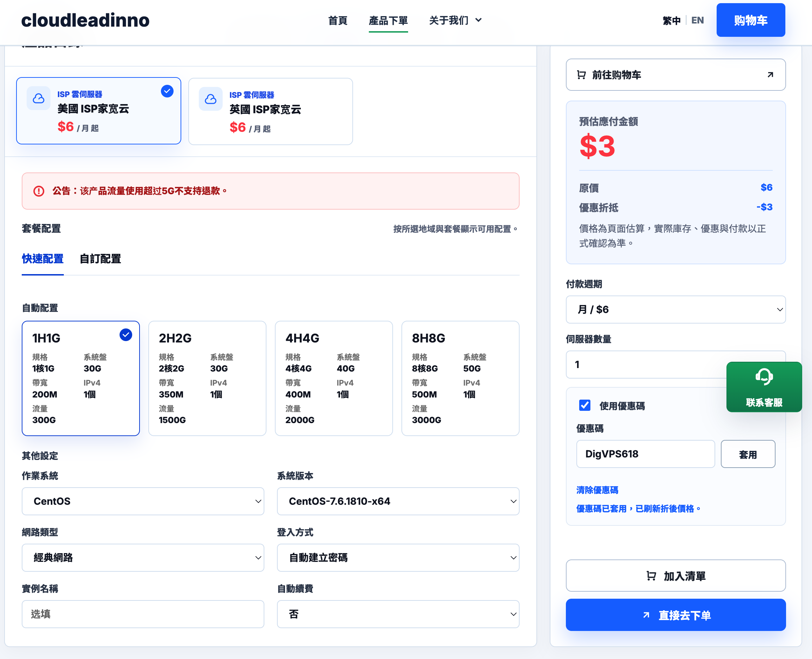Click the blue checkmark on the 1H1G card
This screenshot has width=812, height=659.
[x=126, y=335]
